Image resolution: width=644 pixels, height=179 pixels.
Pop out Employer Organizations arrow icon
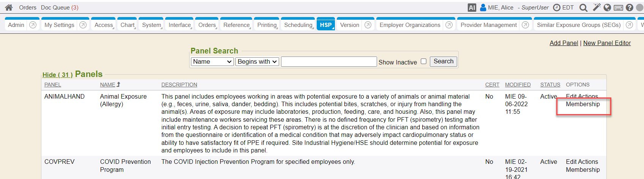pos(449,25)
